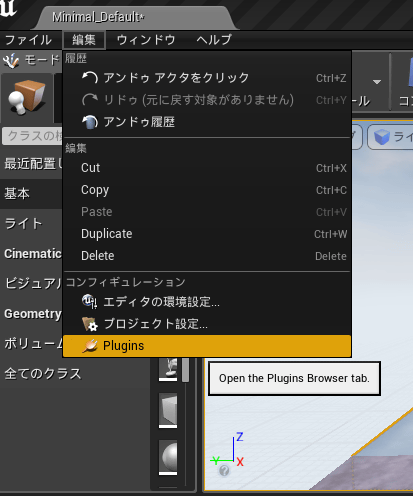Open エディタの環境設定...

207,302
